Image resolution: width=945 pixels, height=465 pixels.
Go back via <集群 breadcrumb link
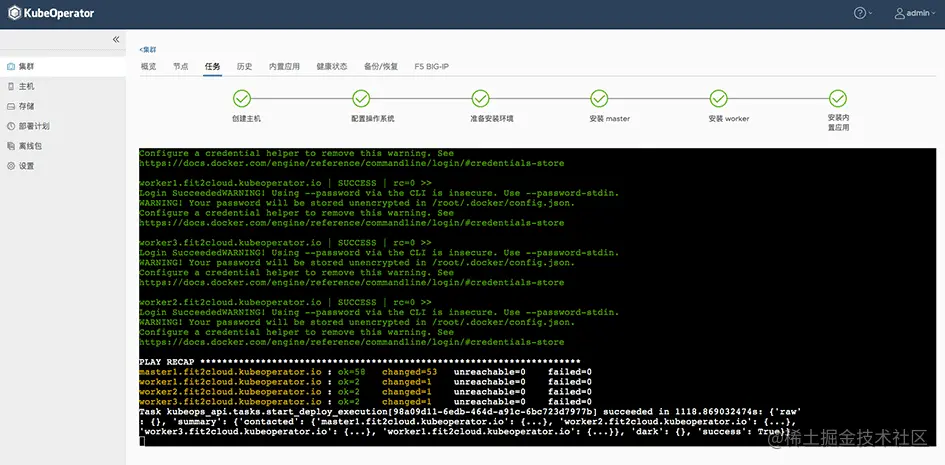(148, 49)
